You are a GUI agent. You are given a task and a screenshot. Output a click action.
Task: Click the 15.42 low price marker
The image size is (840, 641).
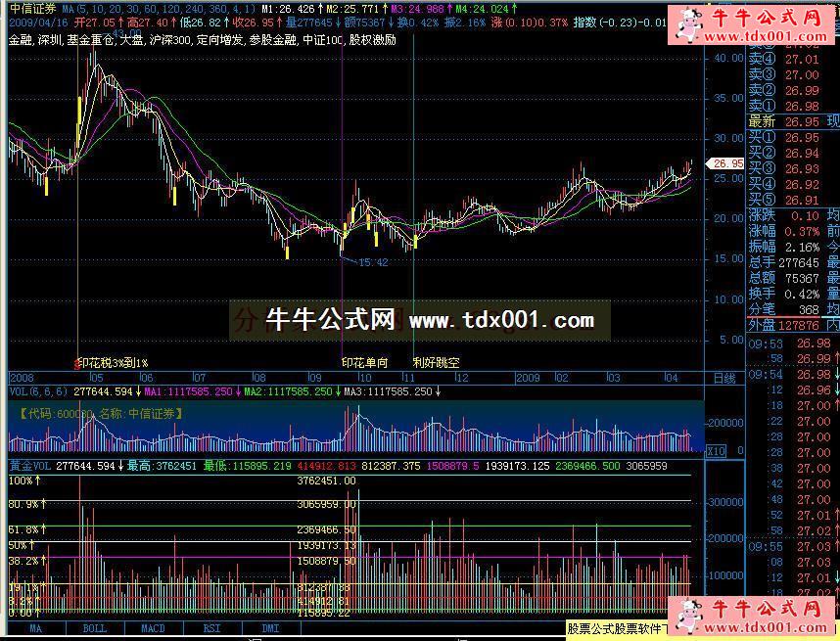pos(373,262)
